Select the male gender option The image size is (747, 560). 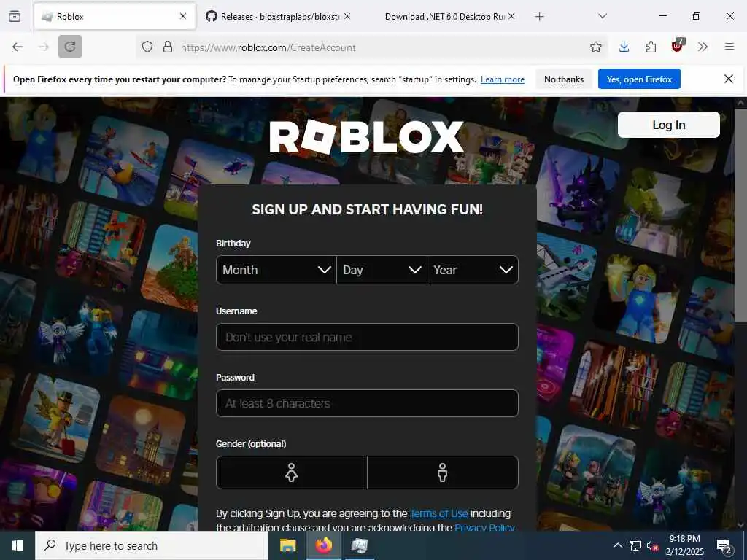tap(443, 472)
